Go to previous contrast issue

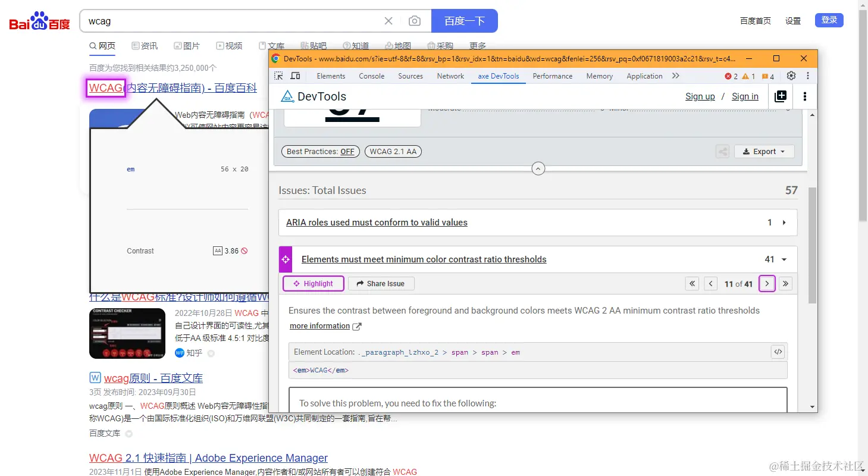point(710,284)
